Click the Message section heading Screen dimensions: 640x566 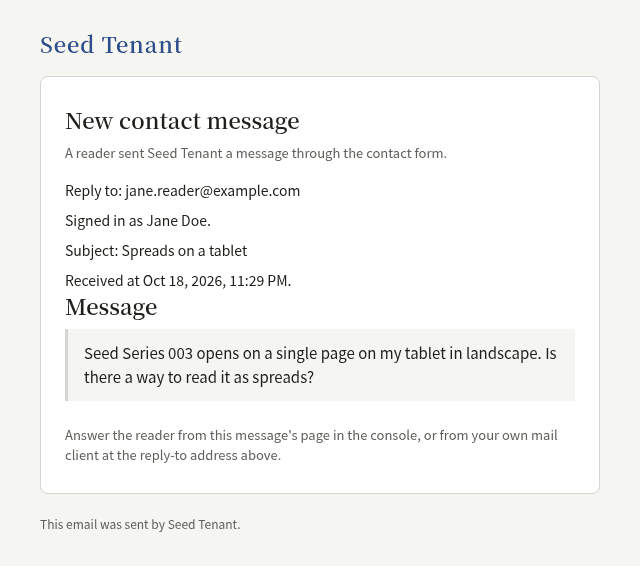tap(111, 307)
